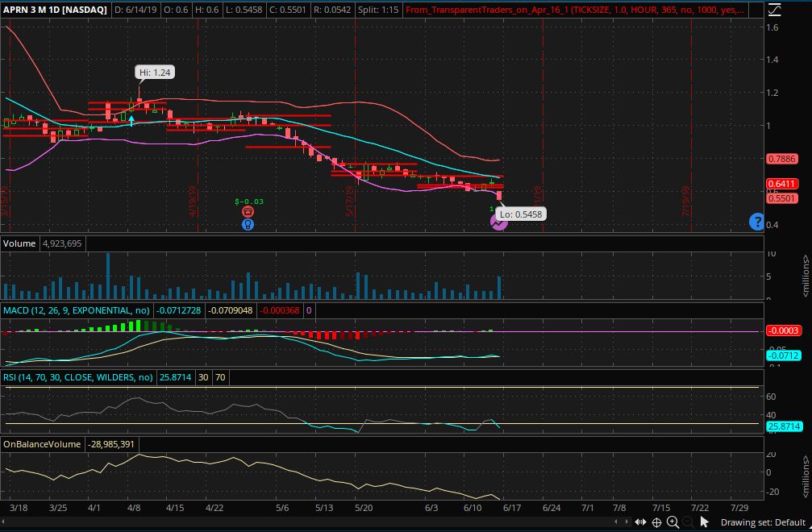Click the RSI overbought level 70 box
Viewport: 812px width, 532px height.
point(220,377)
